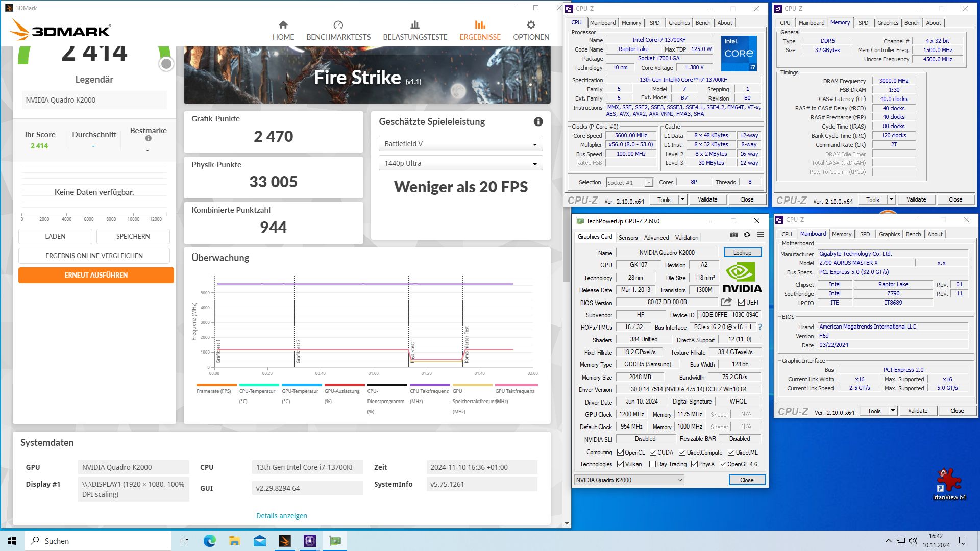This screenshot has height=551, width=980.
Task: Click Lookup button in GPU-Z
Action: point(742,253)
